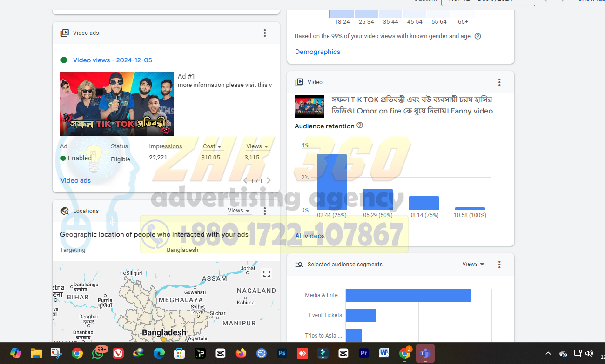The height and width of the screenshot is (364, 605).
Task: Click the 10:58 (100%) axis label
Action: coord(470,215)
